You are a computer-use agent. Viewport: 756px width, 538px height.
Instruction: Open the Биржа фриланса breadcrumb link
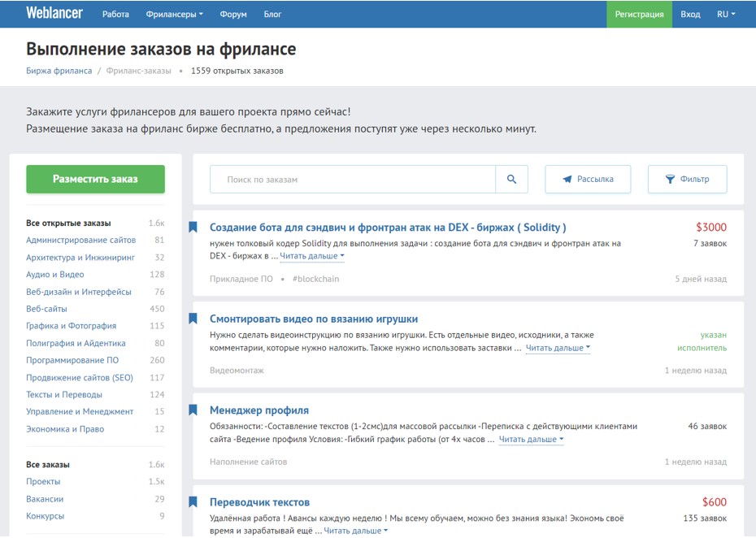pos(59,71)
